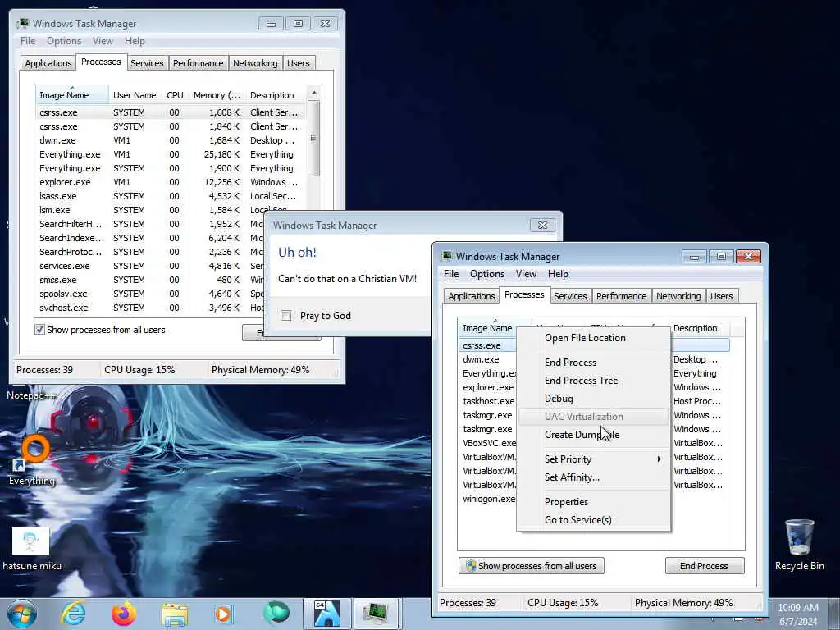Click back Task Manager title bar icon
840x630 pixels.
(x=22, y=24)
